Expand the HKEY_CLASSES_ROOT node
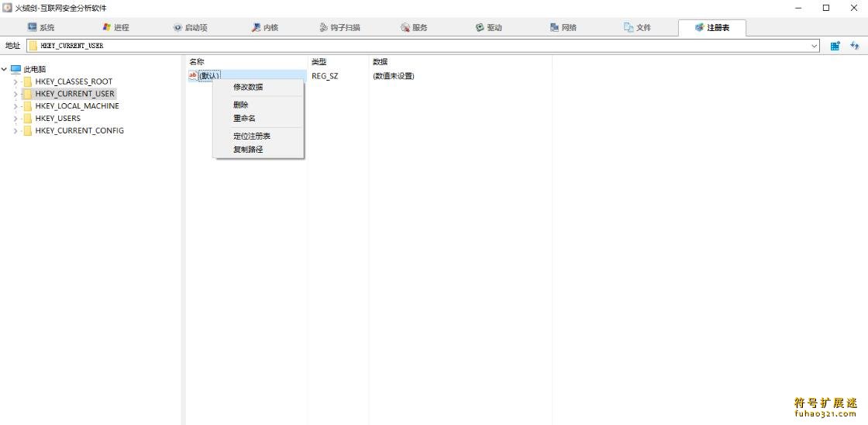 pyautogui.click(x=15, y=81)
